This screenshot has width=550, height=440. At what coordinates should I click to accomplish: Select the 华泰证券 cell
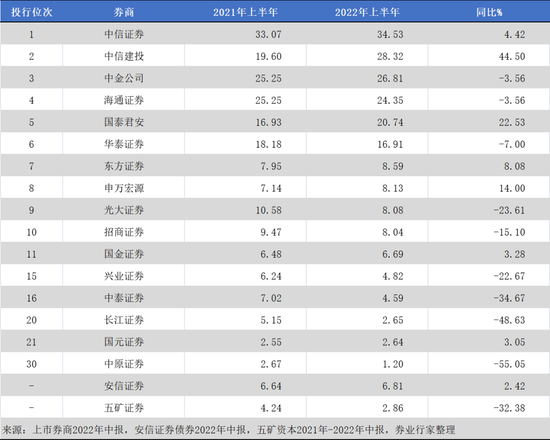124,144
